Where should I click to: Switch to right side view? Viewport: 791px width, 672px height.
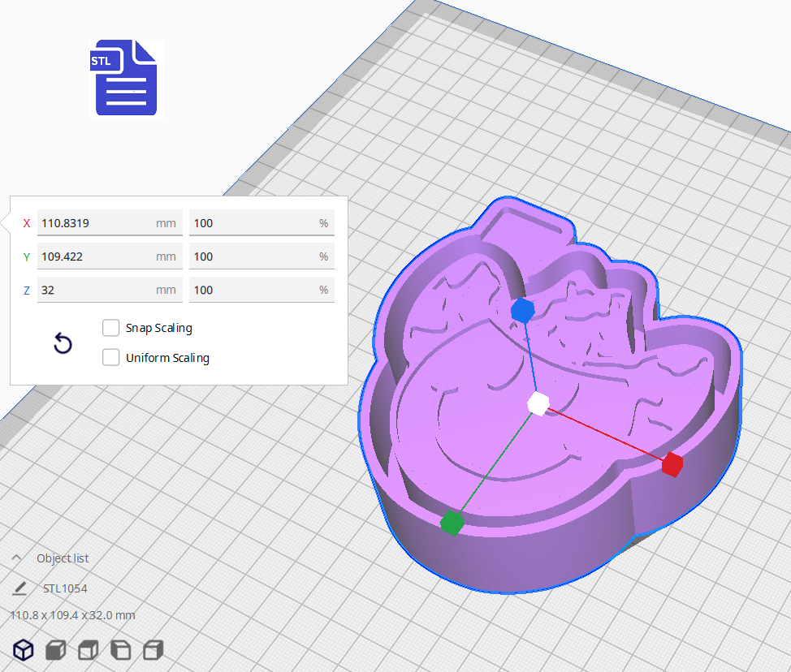coord(152,649)
